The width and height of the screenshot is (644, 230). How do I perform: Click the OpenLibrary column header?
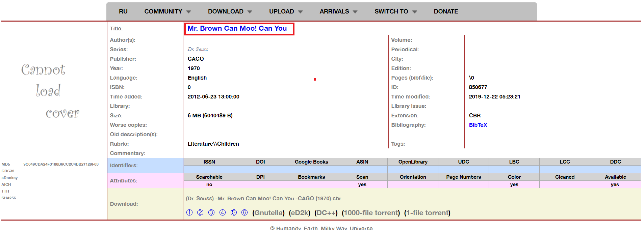tap(413, 162)
